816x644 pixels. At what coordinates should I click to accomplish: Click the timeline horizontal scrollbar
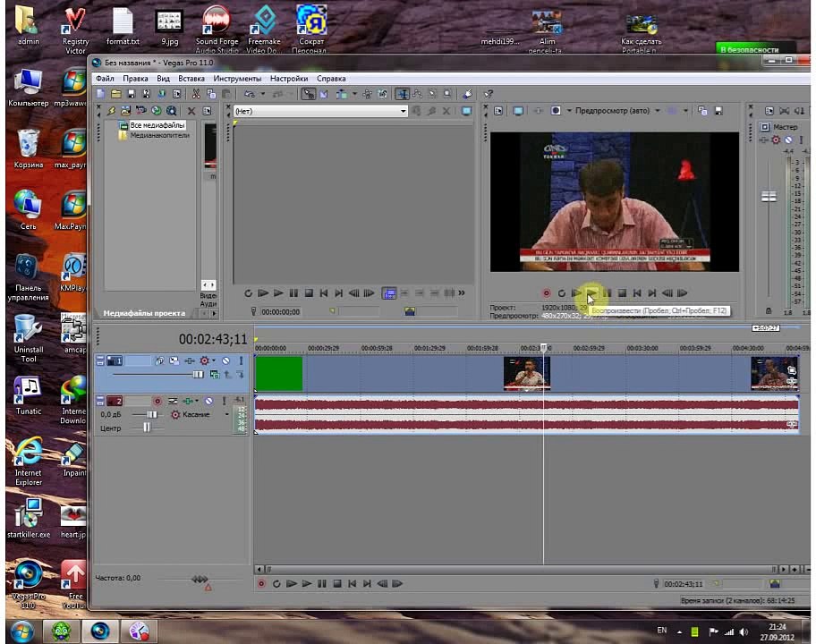pyautogui.click(x=521, y=570)
